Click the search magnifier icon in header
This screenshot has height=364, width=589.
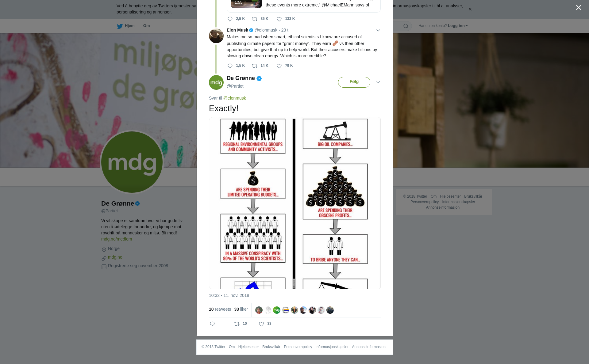point(406,26)
